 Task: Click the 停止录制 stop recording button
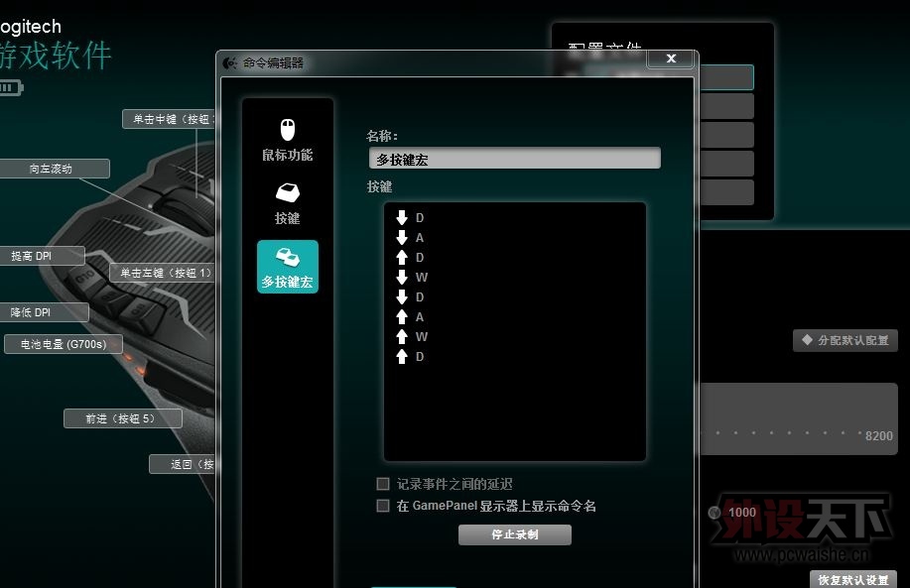click(515, 534)
